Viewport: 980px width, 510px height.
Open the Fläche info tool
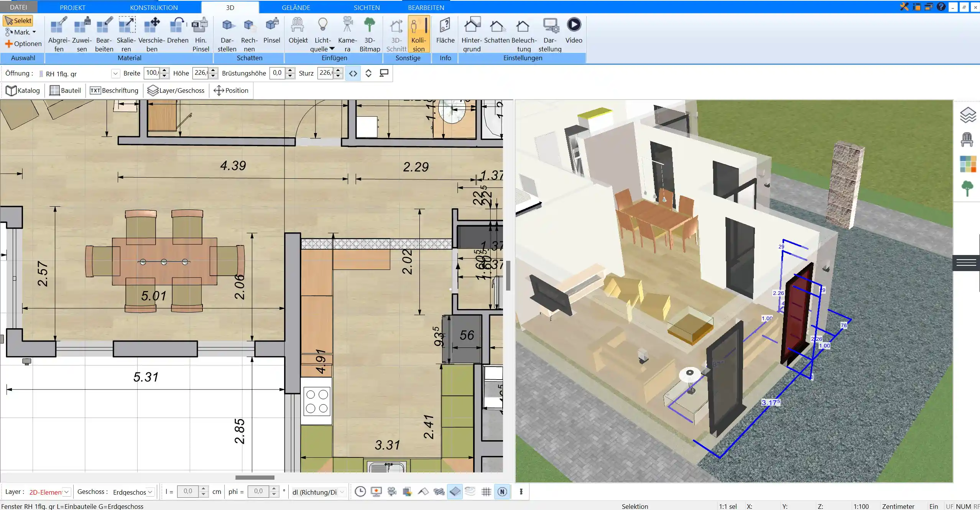445,31
